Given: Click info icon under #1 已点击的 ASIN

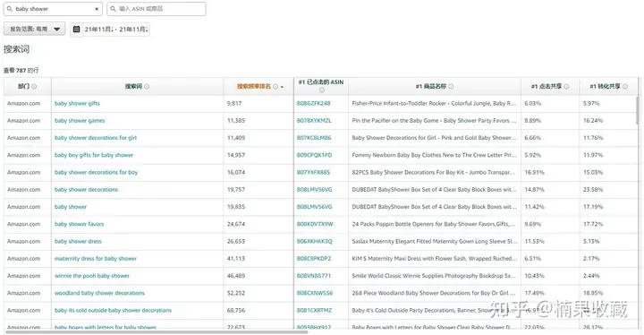Looking at the screenshot, I should coord(322,90).
